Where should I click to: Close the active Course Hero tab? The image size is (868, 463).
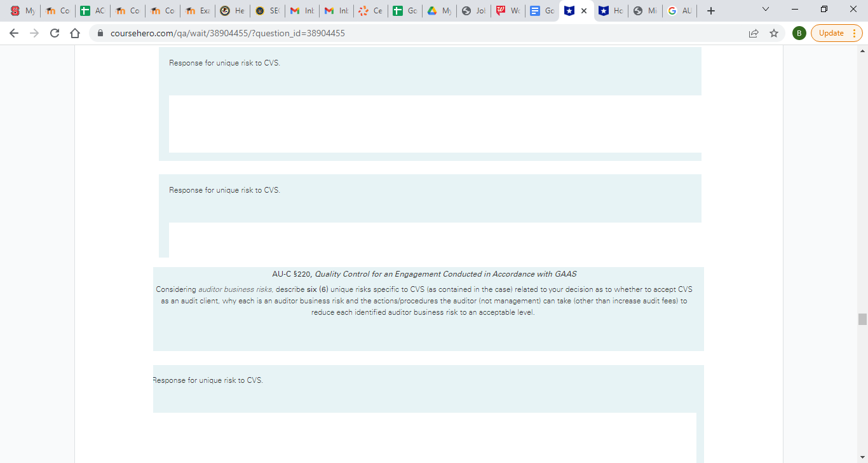click(x=584, y=11)
